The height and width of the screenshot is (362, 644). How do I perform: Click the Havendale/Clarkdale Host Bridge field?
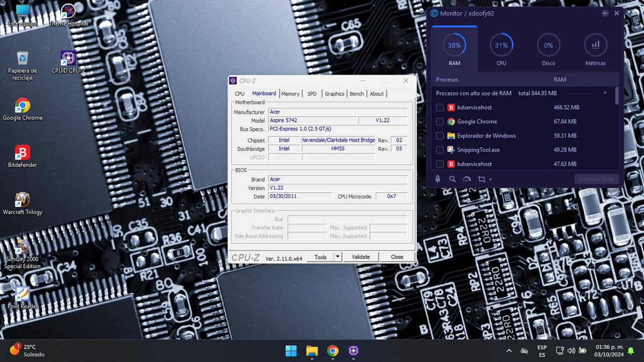[338, 140]
